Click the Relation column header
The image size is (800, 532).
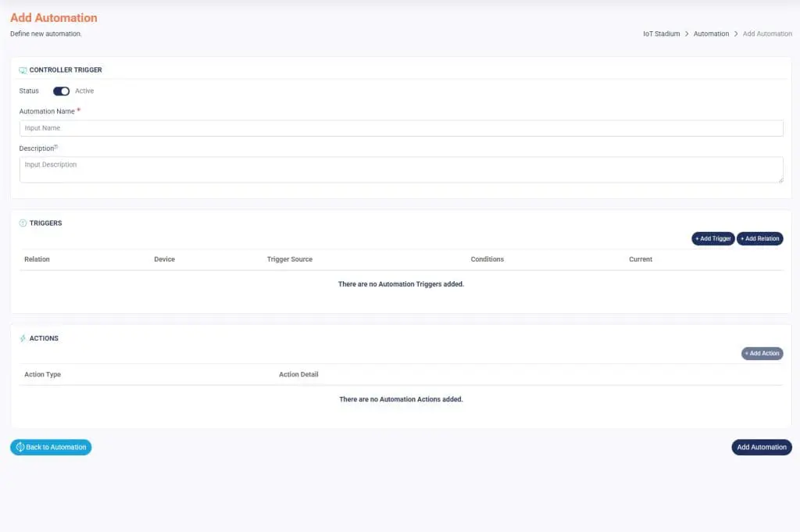pos(37,259)
